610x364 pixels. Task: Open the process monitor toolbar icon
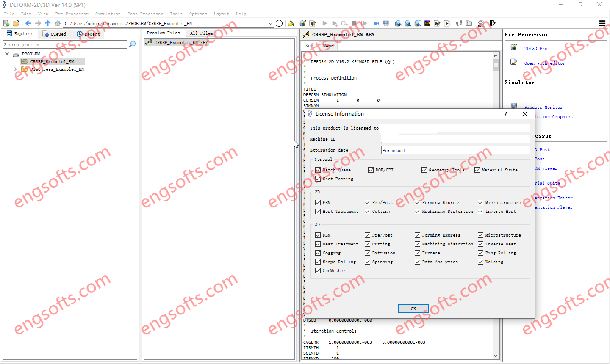click(x=386, y=23)
